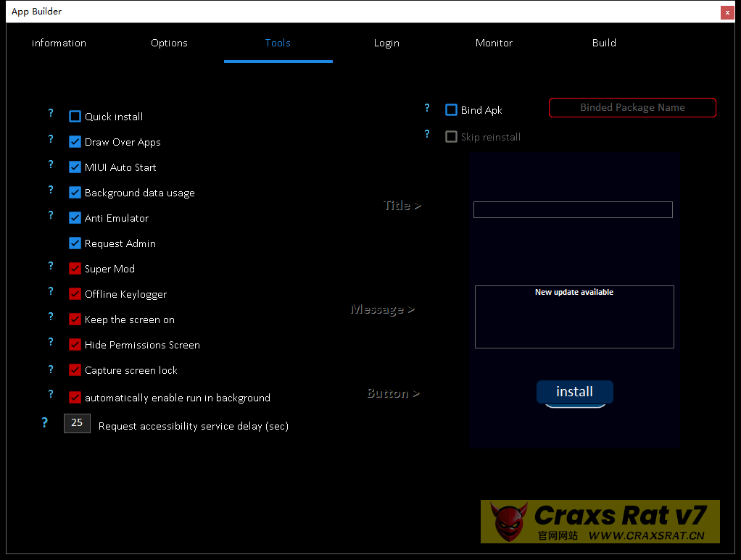Disable Draw Over Apps
741x560 pixels.
coord(75,141)
